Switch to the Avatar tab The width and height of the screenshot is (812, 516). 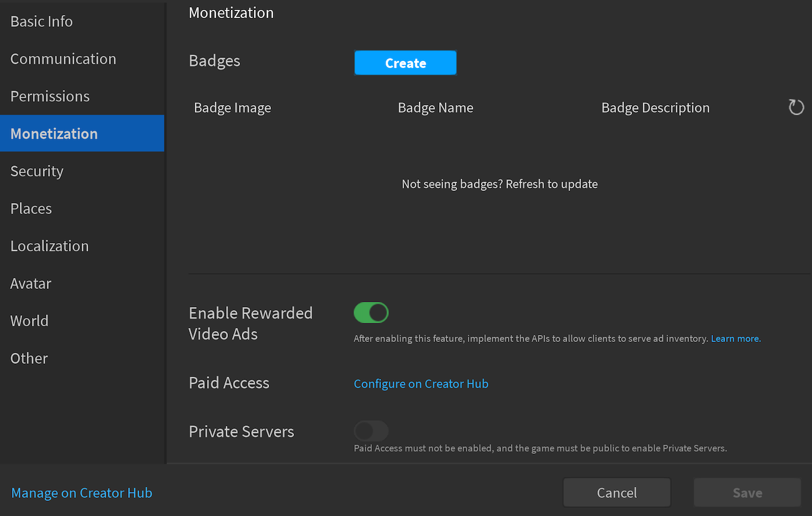pyautogui.click(x=31, y=283)
